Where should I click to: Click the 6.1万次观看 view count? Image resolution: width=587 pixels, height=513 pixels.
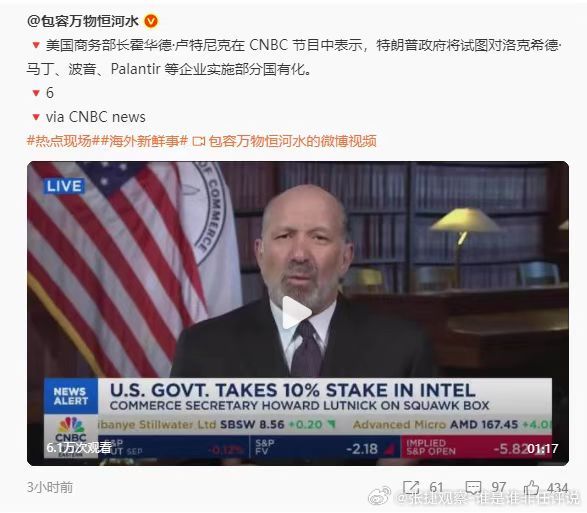click(79, 447)
